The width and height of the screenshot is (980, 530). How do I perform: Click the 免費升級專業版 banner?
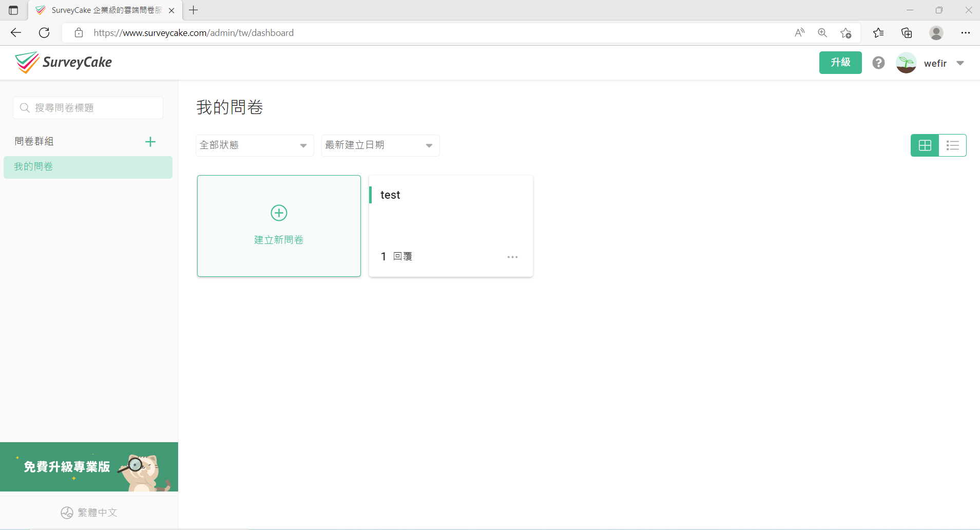tap(89, 467)
